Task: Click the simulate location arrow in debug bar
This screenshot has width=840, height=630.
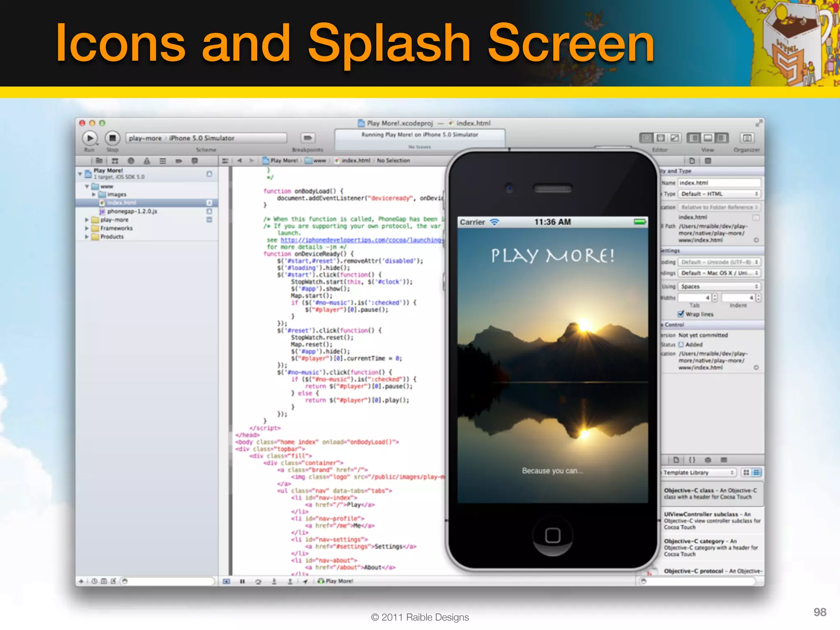Action: (x=306, y=581)
